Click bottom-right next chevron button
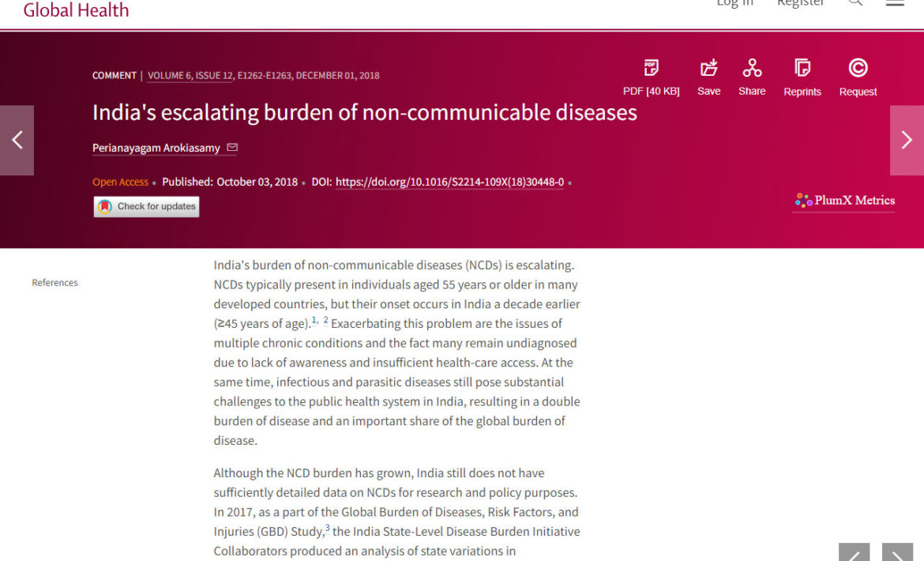924x561 pixels. pyautogui.click(x=897, y=553)
